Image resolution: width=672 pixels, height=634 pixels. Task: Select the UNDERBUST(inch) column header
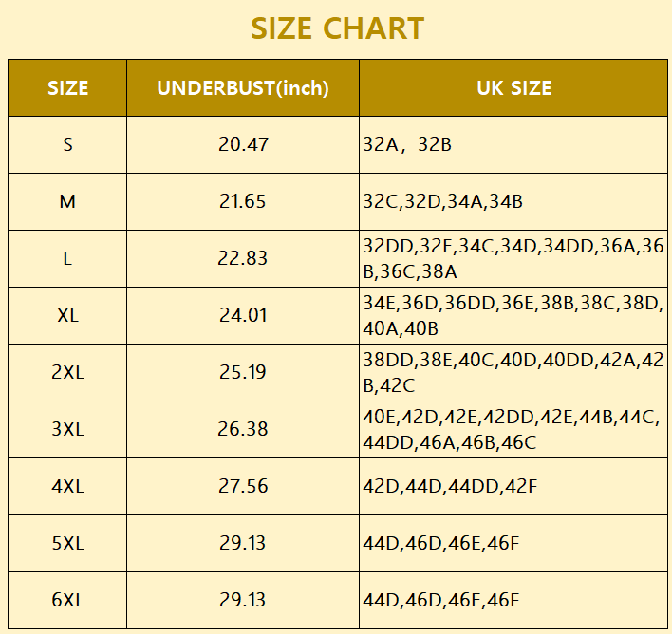tap(243, 88)
